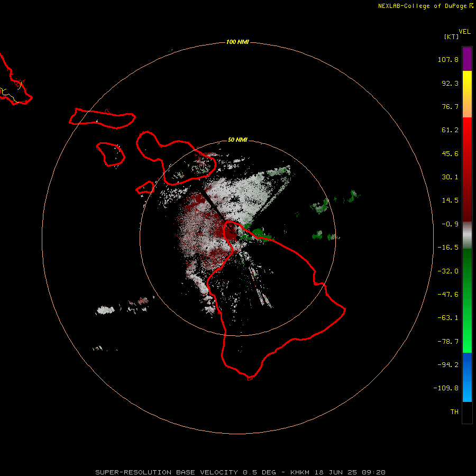
Task: Select the -63.1 velocity scale value
Action: pyautogui.click(x=448, y=318)
